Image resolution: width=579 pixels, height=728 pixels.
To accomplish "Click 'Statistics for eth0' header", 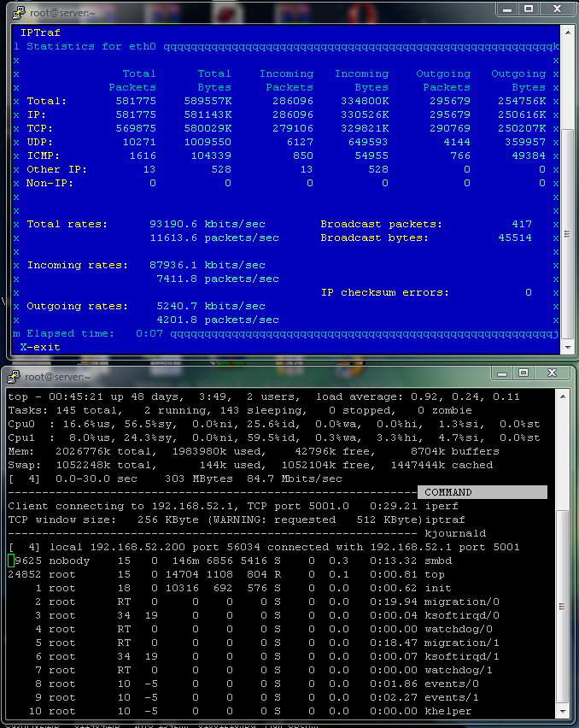I will coord(91,46).
